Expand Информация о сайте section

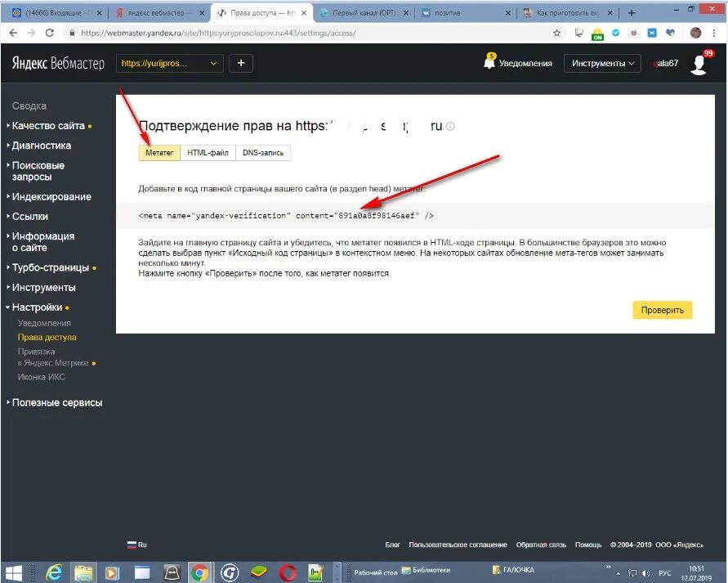[43, 242]
